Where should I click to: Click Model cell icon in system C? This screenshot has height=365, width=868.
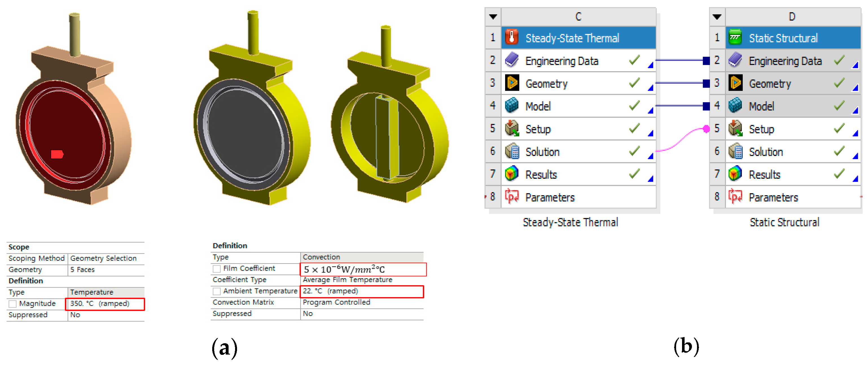pyautogui.click(x=512, y=106)
